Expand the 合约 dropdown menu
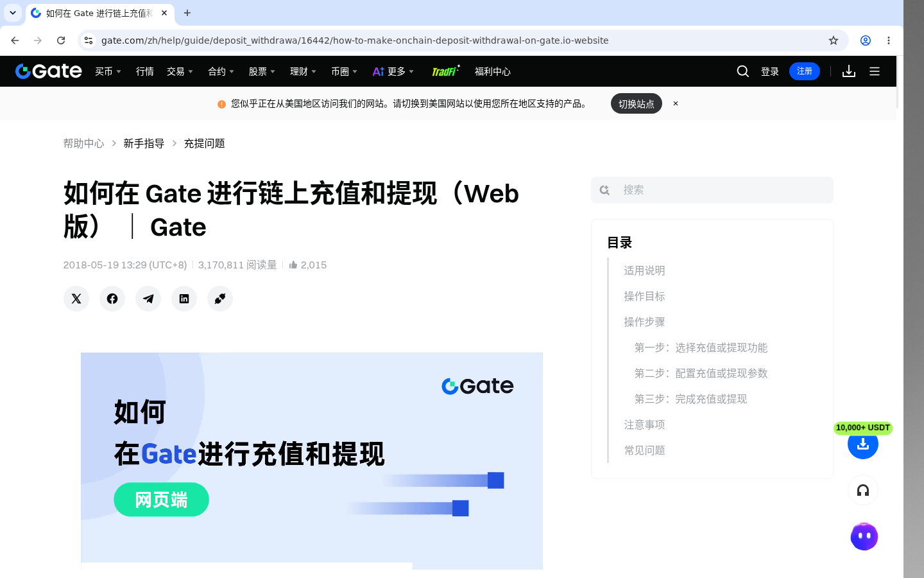This screenshot has height=578, width=924. tap(221, 71)
